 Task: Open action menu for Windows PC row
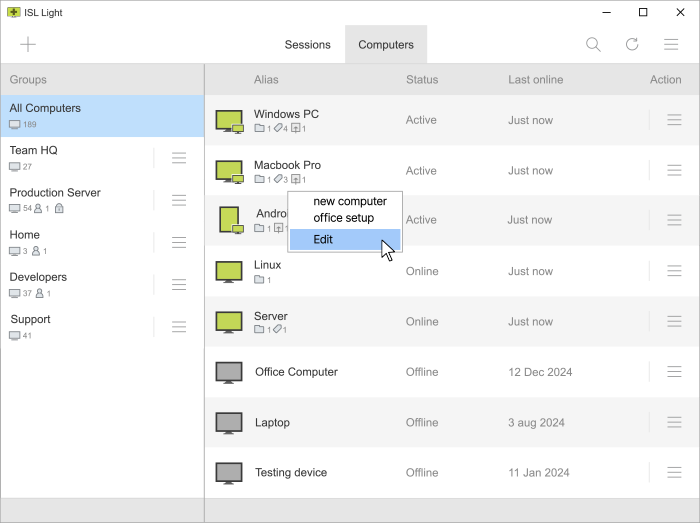(x=674, y=120)
